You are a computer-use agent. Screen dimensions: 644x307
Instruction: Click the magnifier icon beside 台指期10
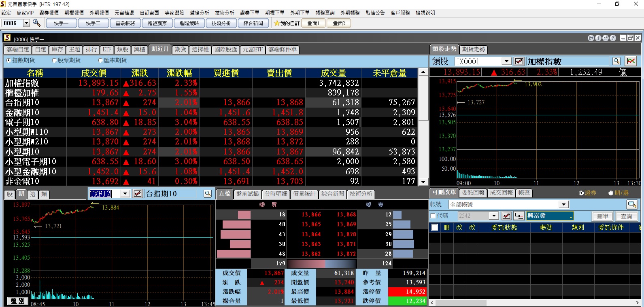pos(208,194)
